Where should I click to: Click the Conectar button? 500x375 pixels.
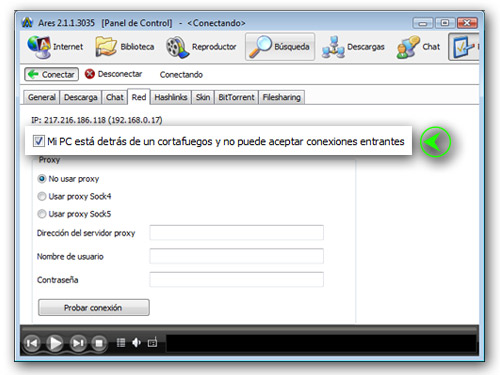coord(51,74)
